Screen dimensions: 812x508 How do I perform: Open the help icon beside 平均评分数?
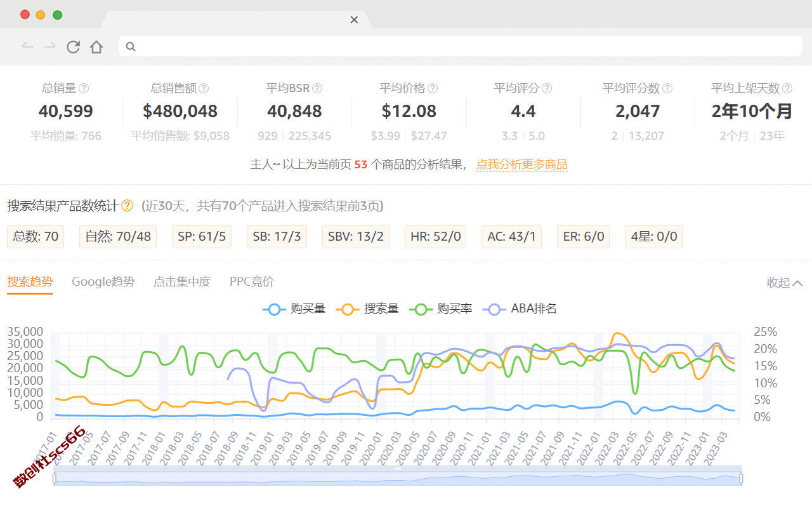[x=667, y=88]
